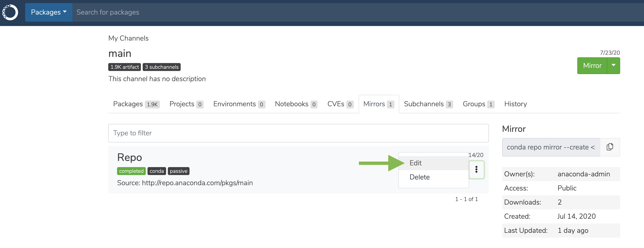Select Edit from the context menu
The height and width of the screenshot is (248, 644).
click(x=417, y=163)
